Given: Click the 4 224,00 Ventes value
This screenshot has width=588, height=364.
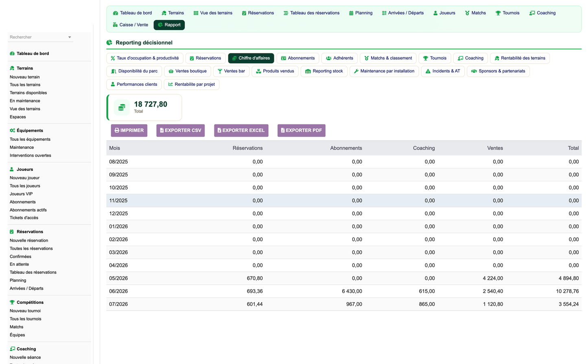Looking at the screenshot, I should pos(493,279).
